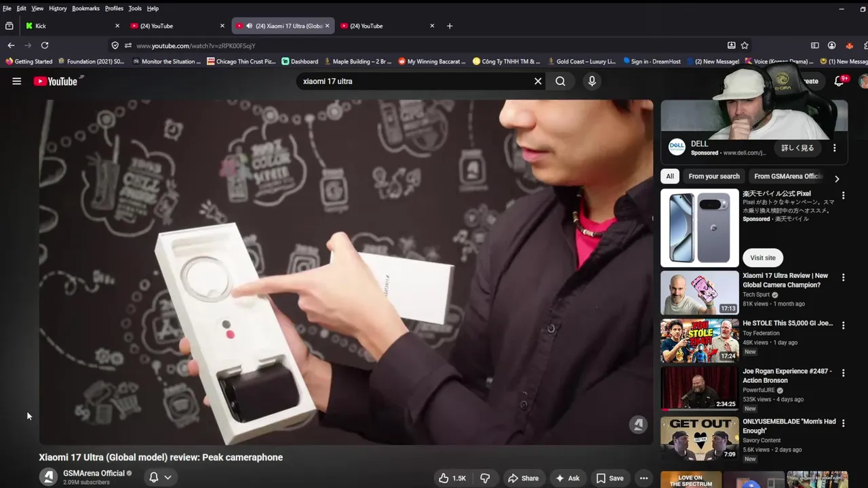Image resolution: width=868 pixels, height=488 pixels.
Task: Open menu for He STOLE This $5,000 video
Action: (843, 325)
